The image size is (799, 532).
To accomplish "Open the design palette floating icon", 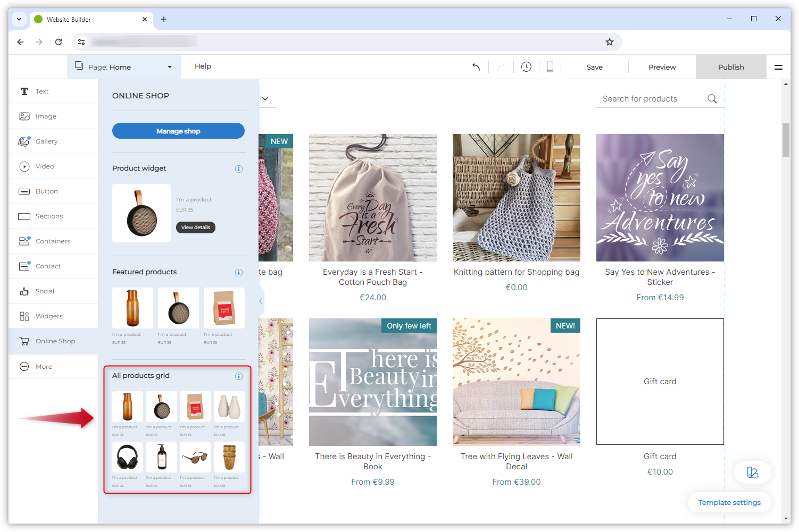I will pyautogui.click(x=752, y=472).
